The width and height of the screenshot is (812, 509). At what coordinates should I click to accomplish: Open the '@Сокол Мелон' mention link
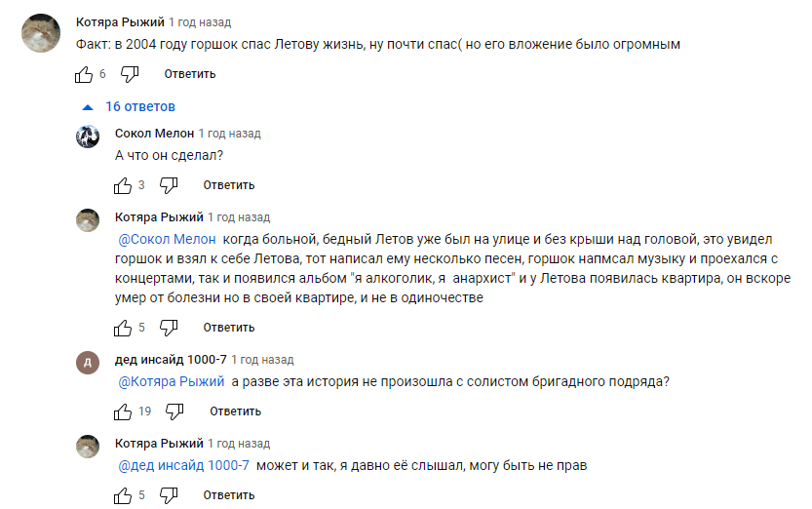point(167,240)
